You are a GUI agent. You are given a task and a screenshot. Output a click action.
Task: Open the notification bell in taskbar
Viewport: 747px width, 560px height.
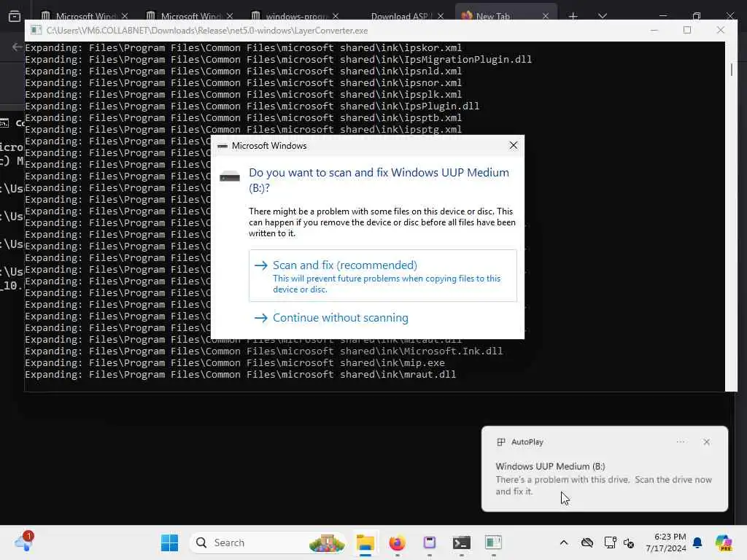pyautogui.click(x=697, y=542)
